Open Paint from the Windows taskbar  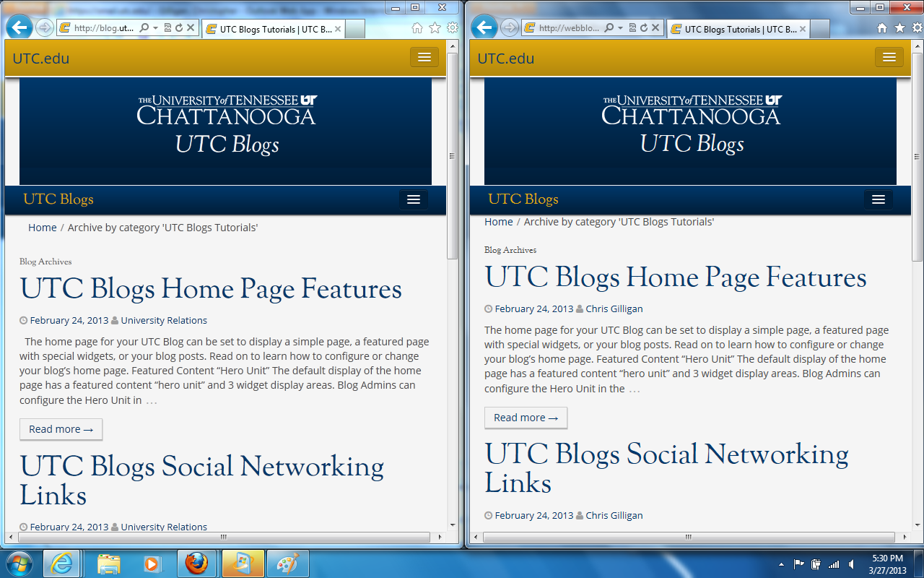click(x=287, y=564)
